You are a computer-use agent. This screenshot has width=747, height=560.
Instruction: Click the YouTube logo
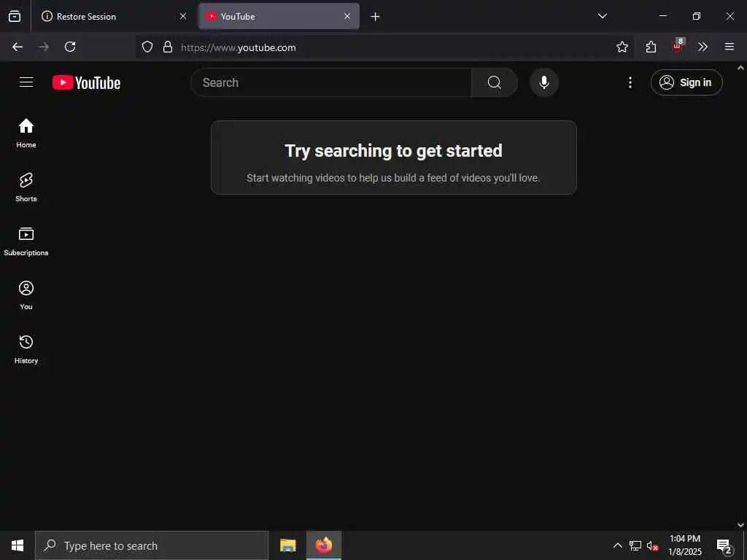[x=86, y=82]
